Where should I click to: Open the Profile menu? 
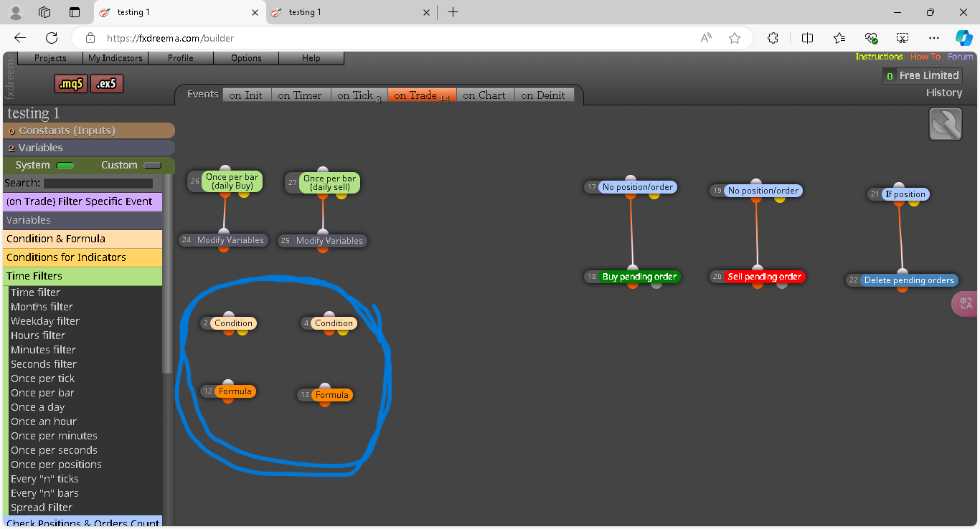(x=181, y=58)
